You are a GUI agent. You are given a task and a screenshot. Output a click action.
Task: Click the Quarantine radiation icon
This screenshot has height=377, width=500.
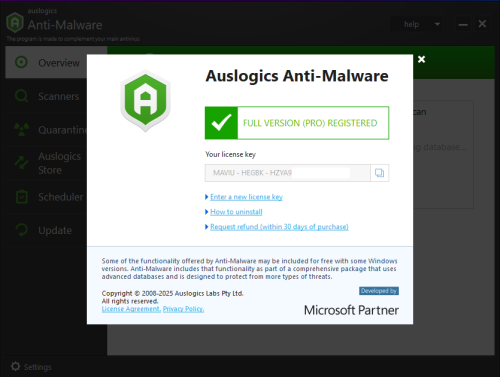pyautogui.click(x=22, y=130)
